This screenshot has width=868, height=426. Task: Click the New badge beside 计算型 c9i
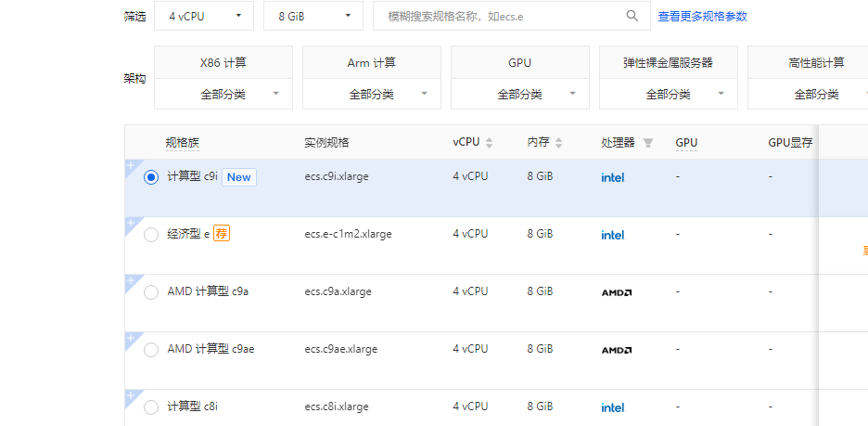pyautogui.click(x=238, y=177)
